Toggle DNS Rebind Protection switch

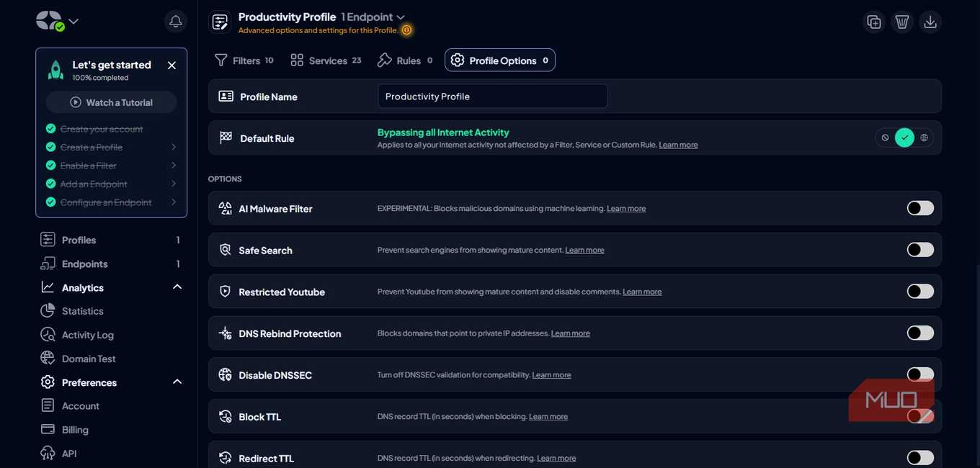click(920, 333)
